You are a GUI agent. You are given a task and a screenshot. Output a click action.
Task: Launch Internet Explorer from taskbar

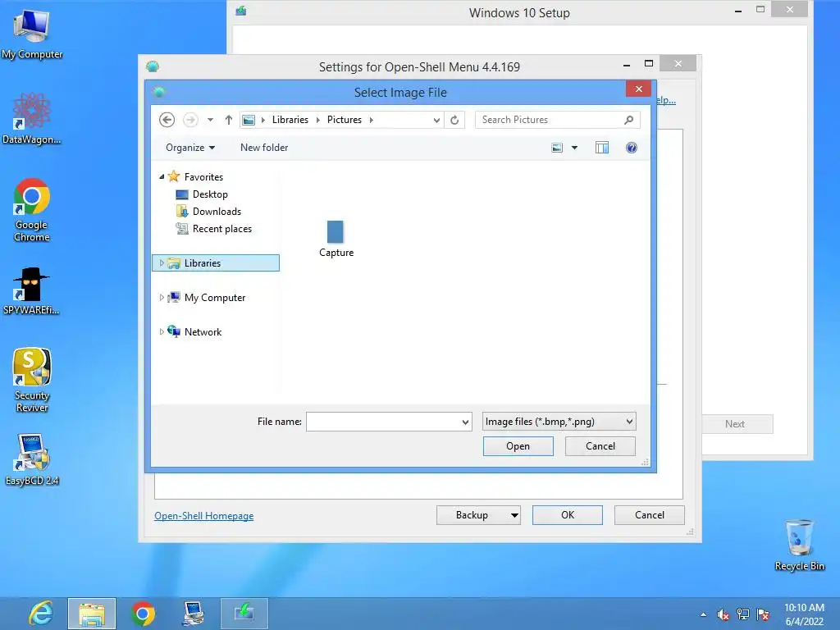[x=41, y=614]
